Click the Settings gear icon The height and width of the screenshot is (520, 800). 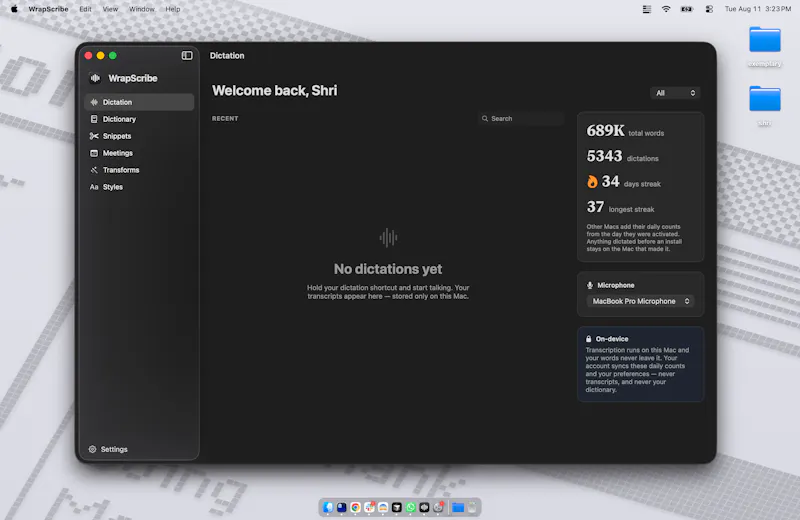pos(92,449)
